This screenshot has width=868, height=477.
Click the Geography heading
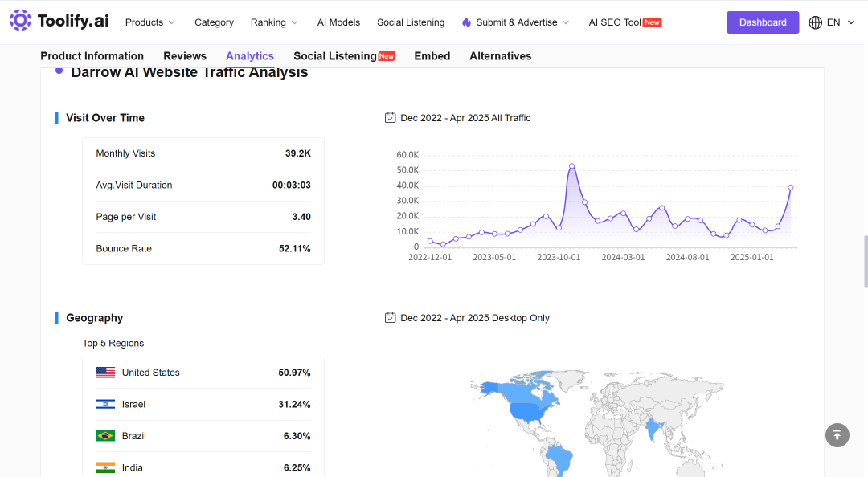click(95, 318)
